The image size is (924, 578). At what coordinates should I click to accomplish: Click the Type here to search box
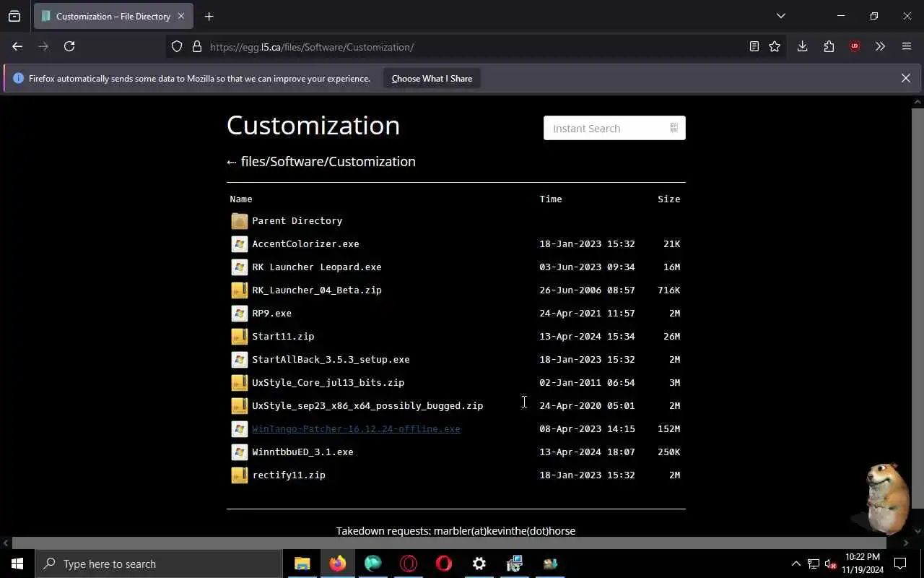click(159, 564)
